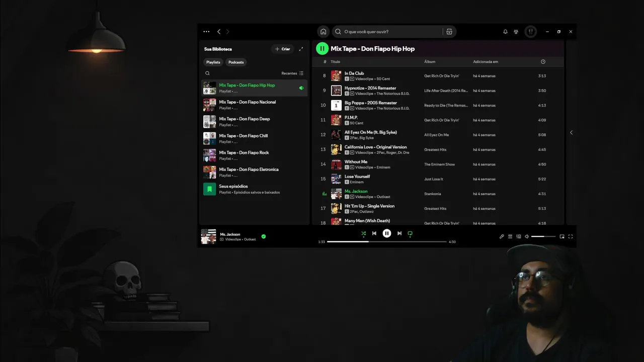Open the Home page icon
644x362 pixels.
coord(323,32)
